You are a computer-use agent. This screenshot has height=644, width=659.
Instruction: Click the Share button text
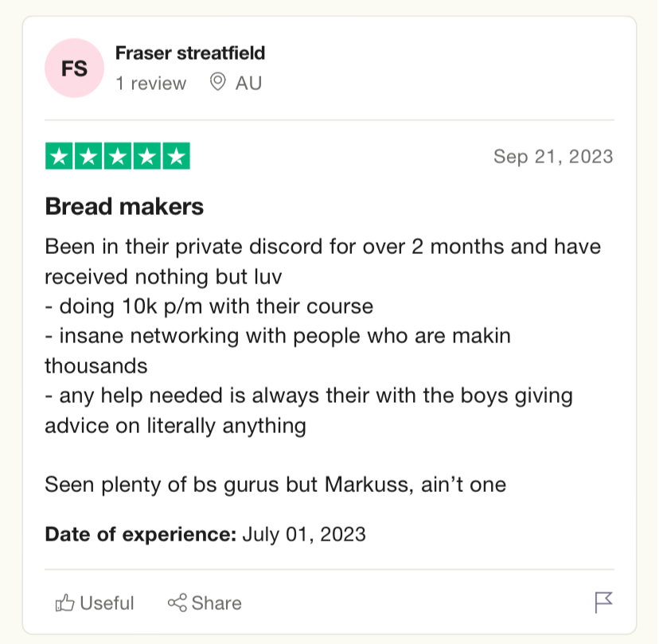[x=216, y=603]
